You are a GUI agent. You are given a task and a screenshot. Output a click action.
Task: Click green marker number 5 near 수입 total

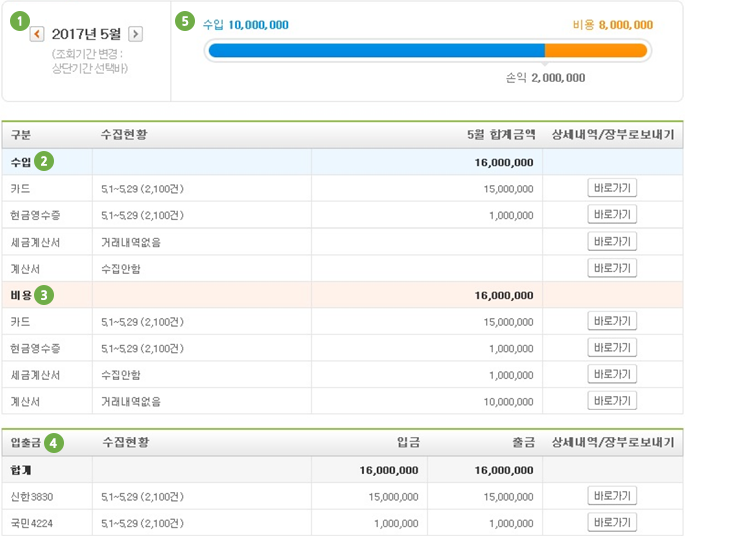[x=185, y=21]
